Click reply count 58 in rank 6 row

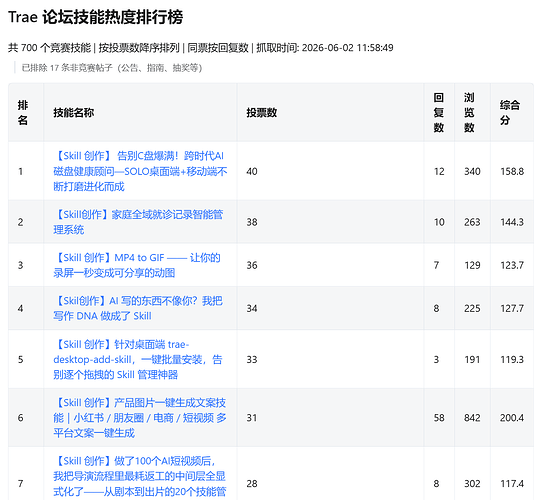click(439, 418)
